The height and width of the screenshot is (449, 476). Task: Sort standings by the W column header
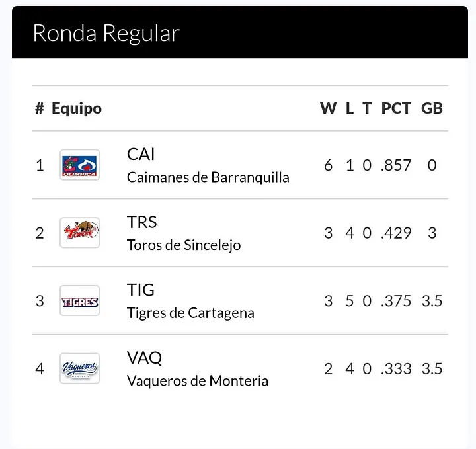pyautogui.click(x=328, y=108)
